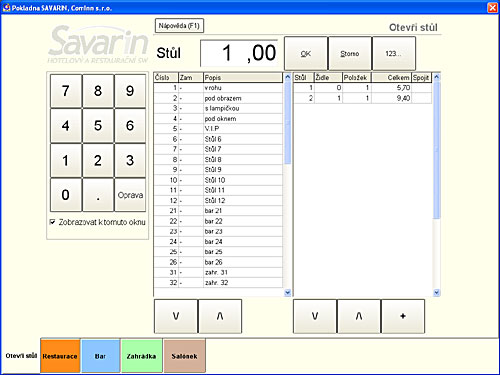Sort by the Číslo column header
This screenshot has width=500, height=375.
166,77
